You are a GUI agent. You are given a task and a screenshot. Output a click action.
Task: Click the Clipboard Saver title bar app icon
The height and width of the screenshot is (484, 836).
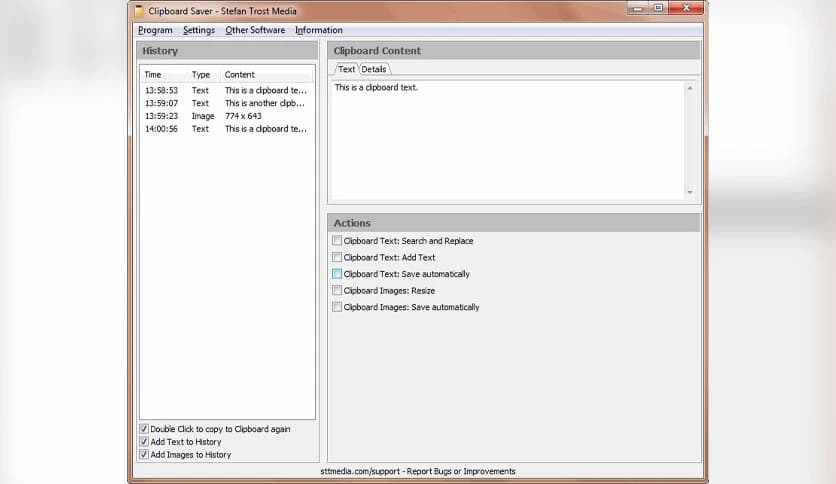point(139,11)
